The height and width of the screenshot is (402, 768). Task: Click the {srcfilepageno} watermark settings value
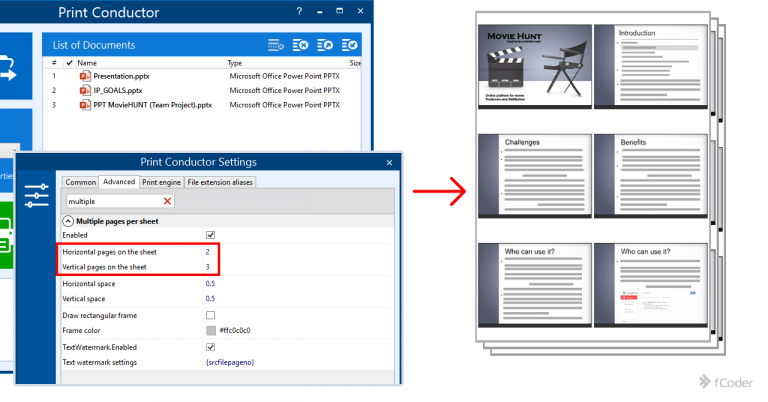[230, 362]
